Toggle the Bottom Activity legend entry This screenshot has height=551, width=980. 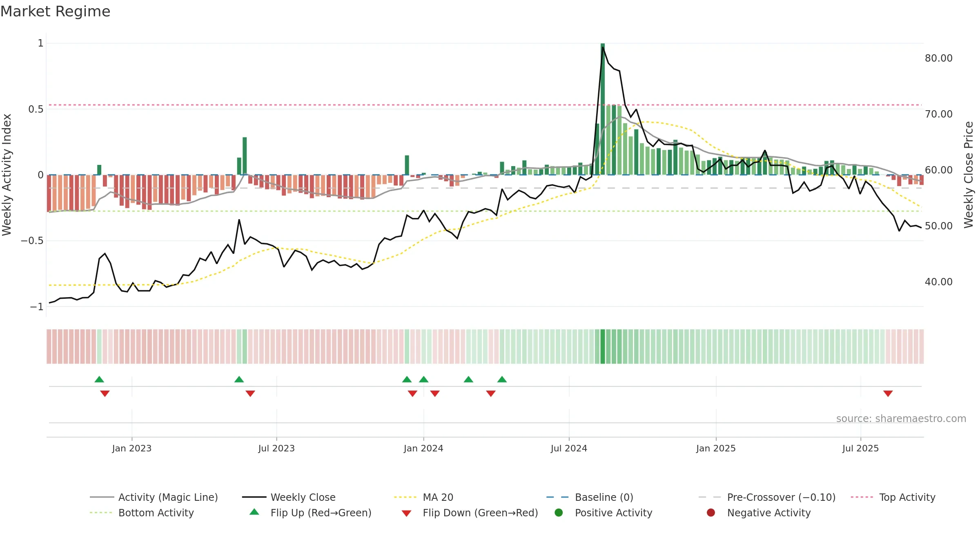pyautogui.click(x=142, y=513)
